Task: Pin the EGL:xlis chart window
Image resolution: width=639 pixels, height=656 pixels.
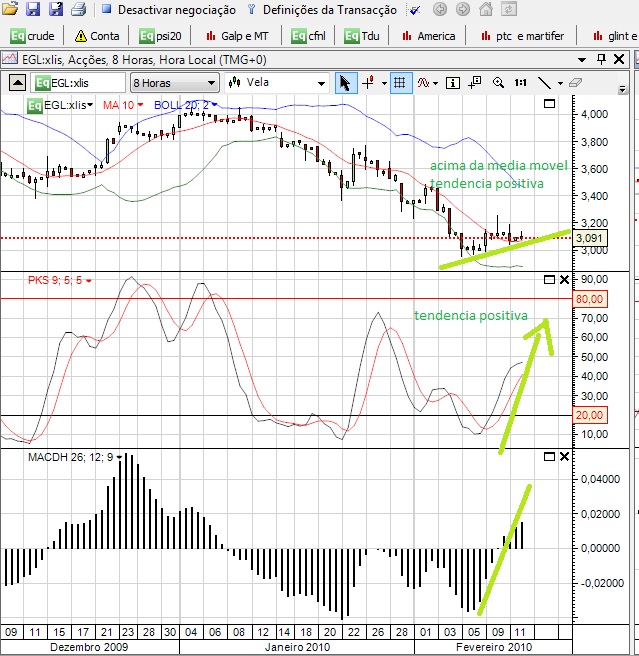Action: point(601,59)
